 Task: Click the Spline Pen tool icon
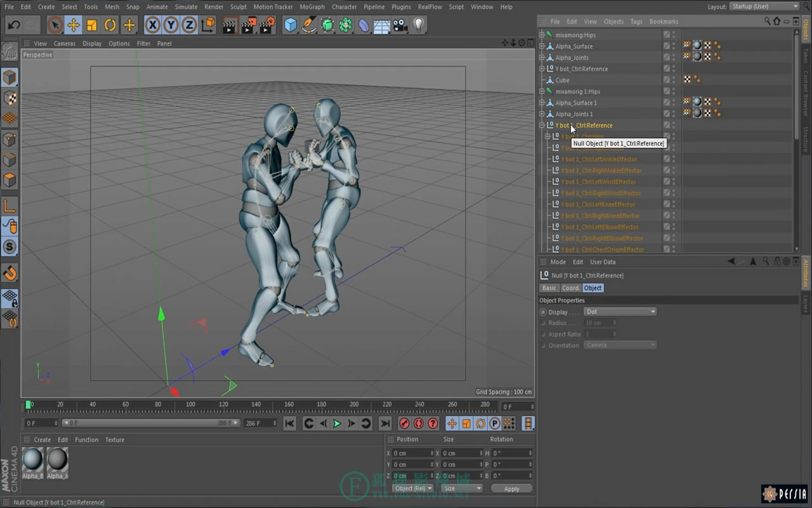[x=309, y=25]
